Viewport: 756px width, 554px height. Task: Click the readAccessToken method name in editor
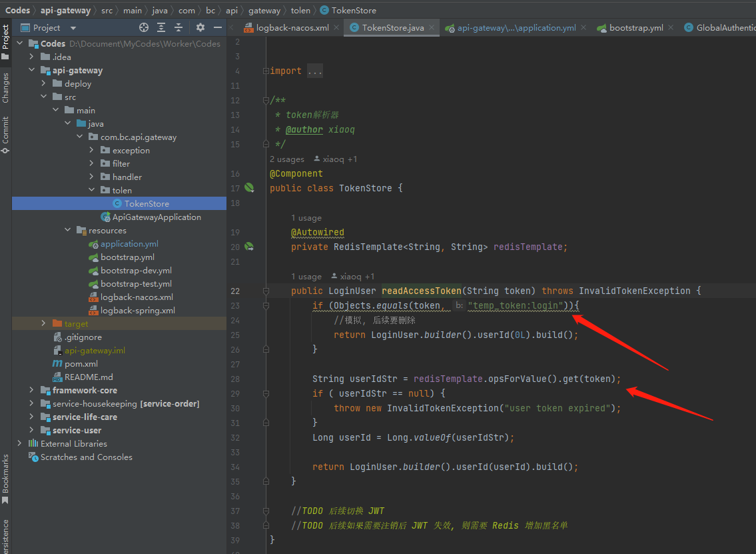click(x=422, y=291)
